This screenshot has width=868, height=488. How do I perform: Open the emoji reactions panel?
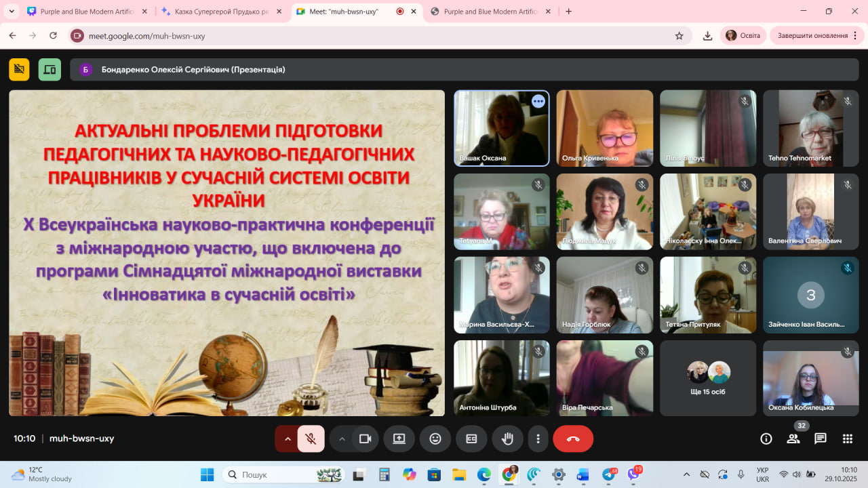(435, 439)
